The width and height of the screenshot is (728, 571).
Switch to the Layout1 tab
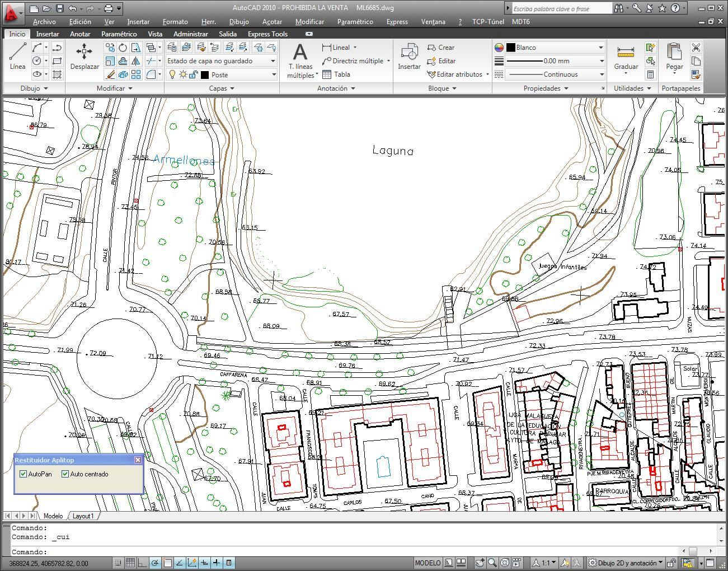[x=83, y=516]
